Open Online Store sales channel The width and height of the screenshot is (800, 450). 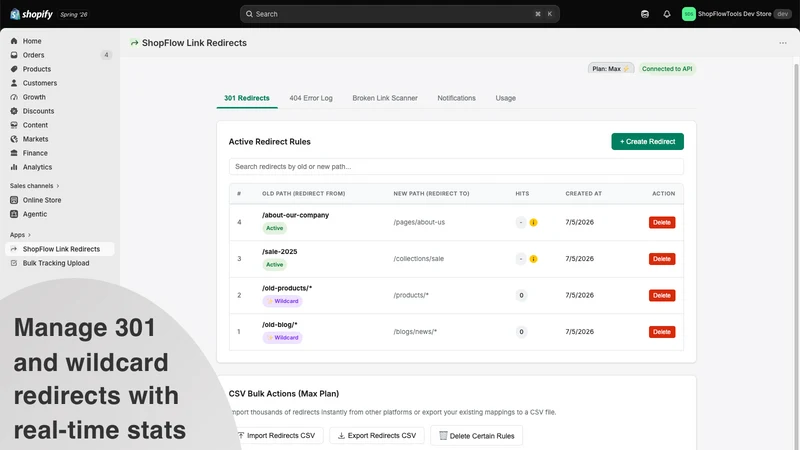[42, 200]
